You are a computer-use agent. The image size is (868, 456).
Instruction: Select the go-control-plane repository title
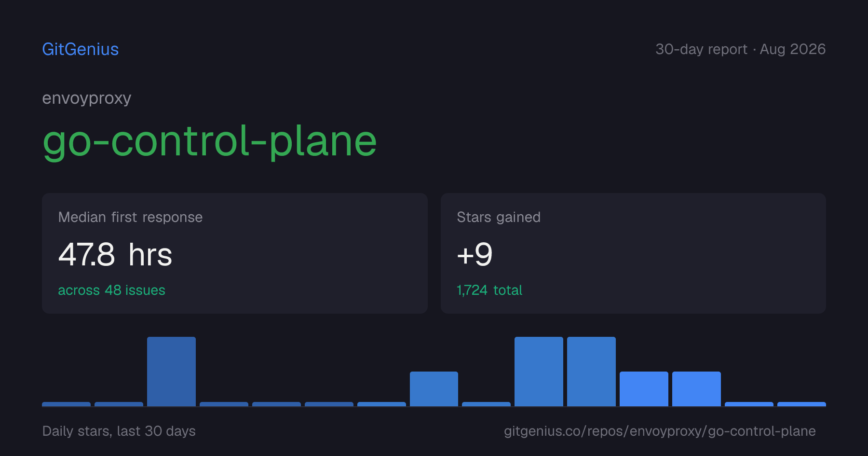[x=210, y=142]
